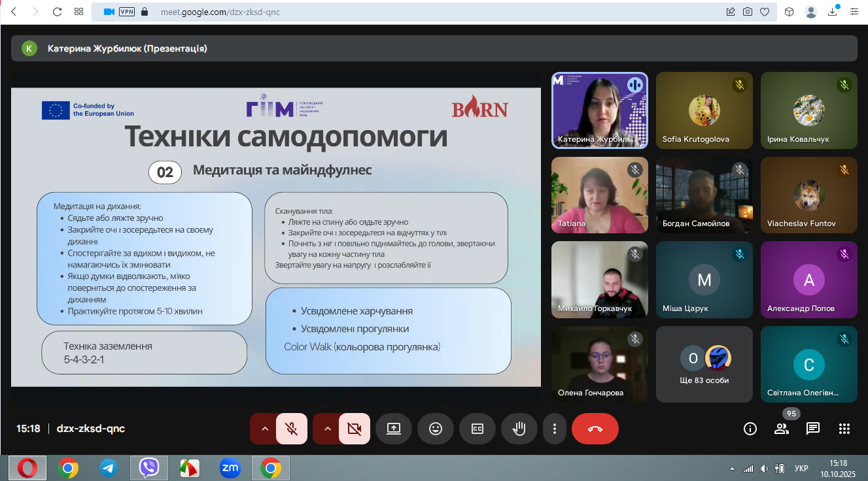
Task: Select Катерина Журбилюк video thumbnail
Action: coord(600,110)
